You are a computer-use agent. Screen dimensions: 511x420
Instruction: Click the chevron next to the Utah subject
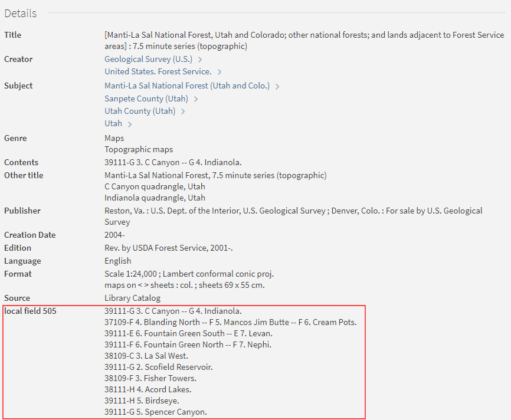click(130, 124)
